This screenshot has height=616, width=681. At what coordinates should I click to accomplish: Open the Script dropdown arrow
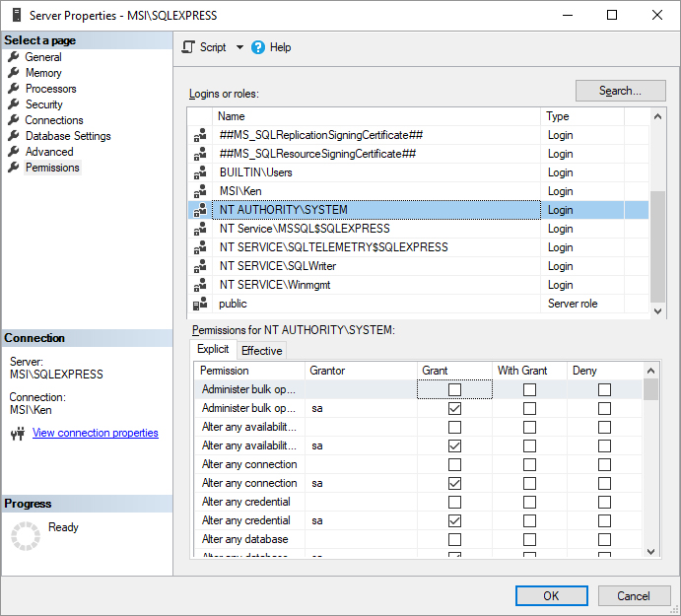pyautogui.click(x=238, y=47)
